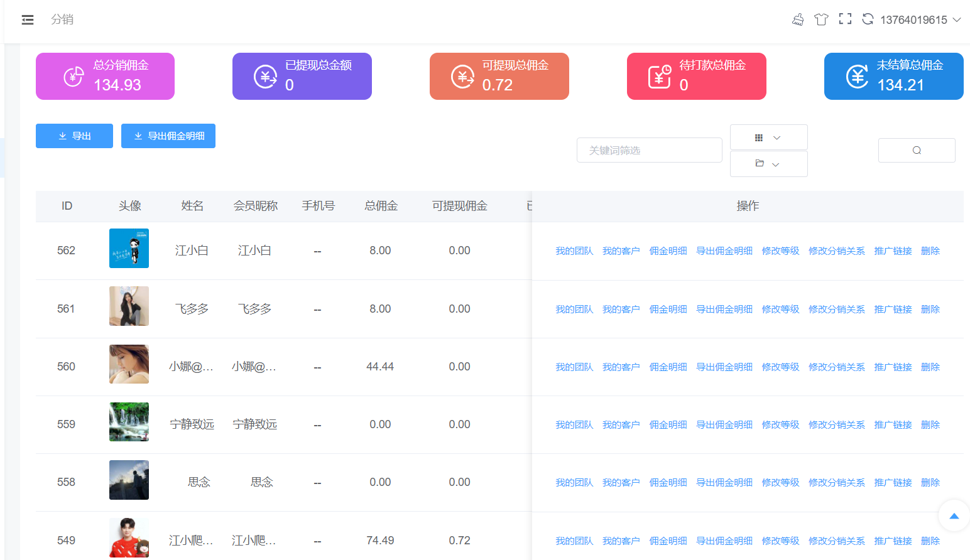Open avatar thumbnail of row 559
This screenshot has height=560, width=970.
[129, 422]
